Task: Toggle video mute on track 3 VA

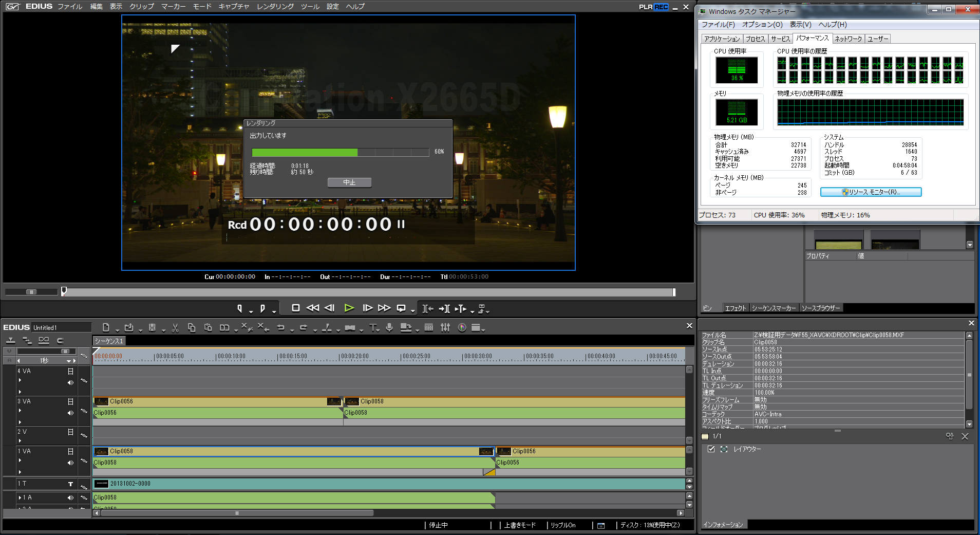Action: click(70, 401)
